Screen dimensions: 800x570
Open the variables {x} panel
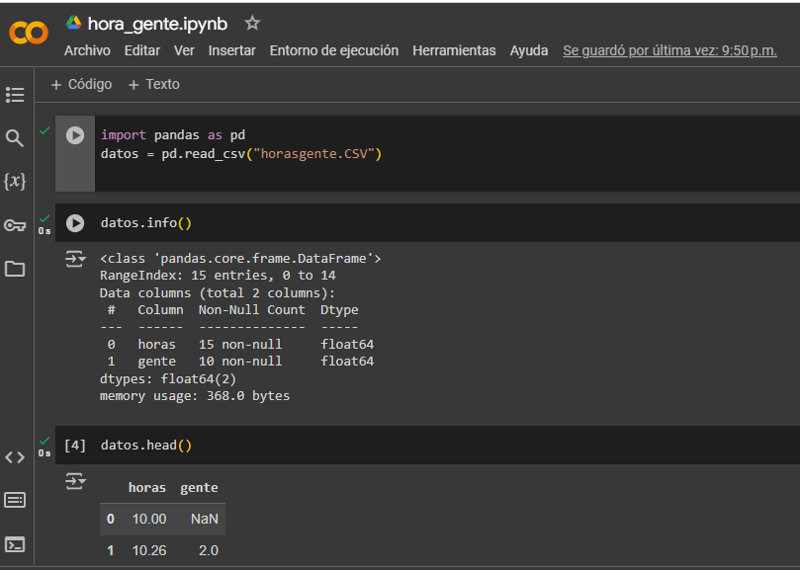[x=15, y=181]
